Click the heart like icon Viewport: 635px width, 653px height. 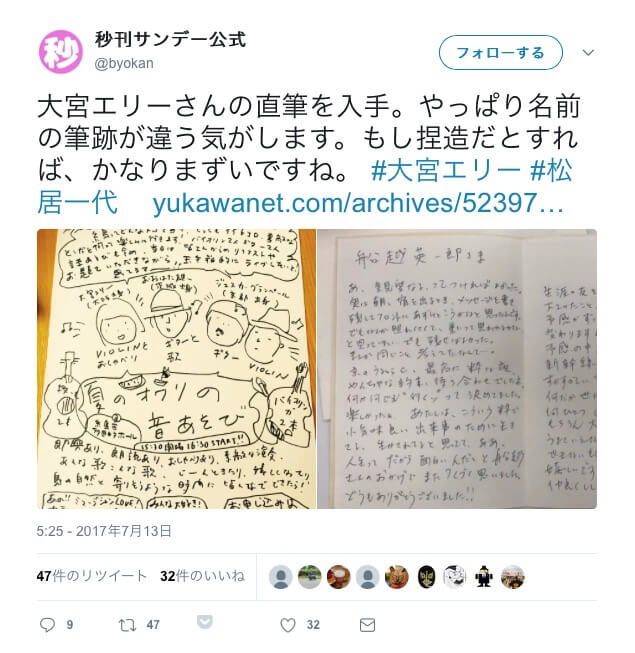point(288,625)
